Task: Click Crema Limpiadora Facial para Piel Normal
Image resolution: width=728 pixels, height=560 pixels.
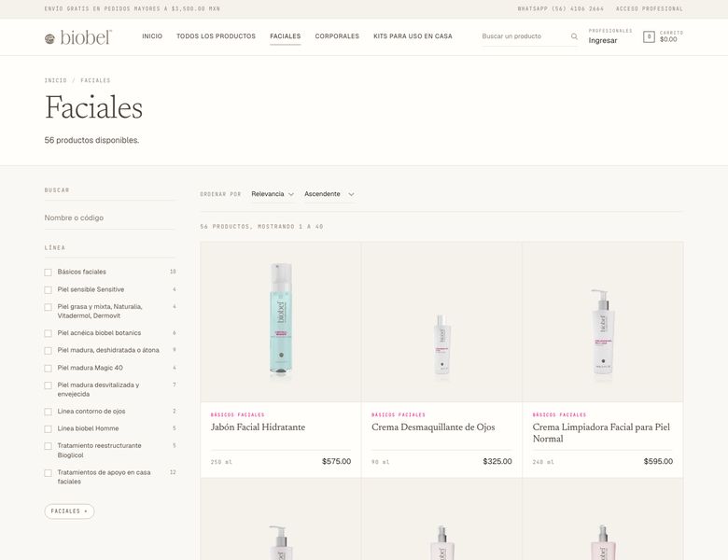Action: tap(601, 433)
